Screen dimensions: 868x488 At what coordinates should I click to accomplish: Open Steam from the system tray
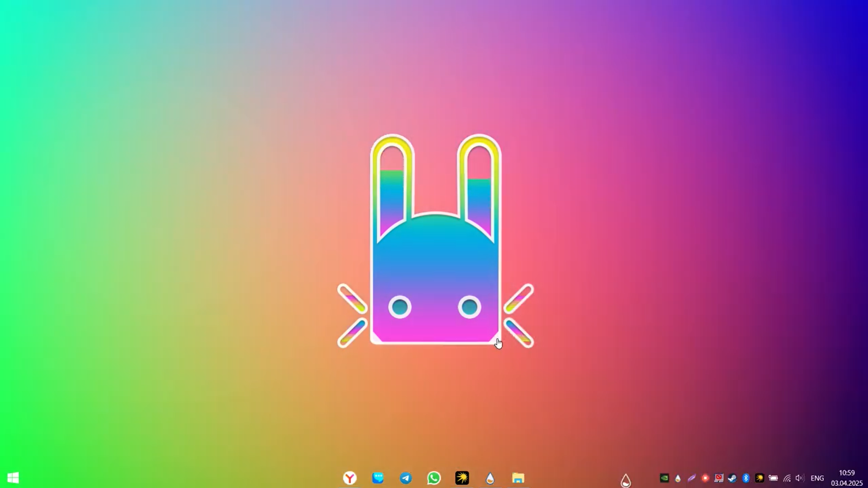[x=732, y=478]
